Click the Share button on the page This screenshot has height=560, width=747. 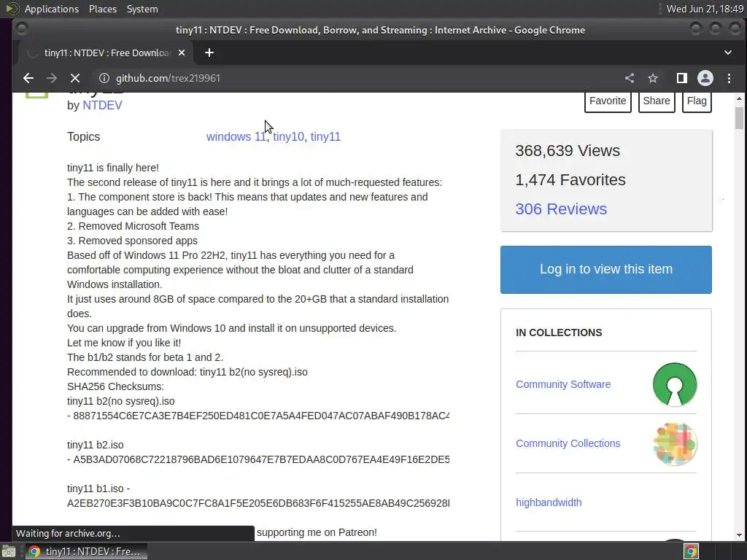click(656, 101)
